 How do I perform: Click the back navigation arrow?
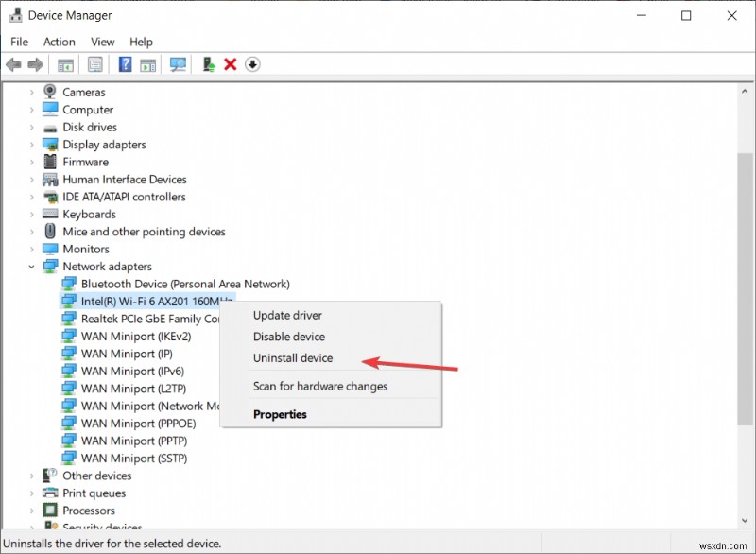click(13, 64)
